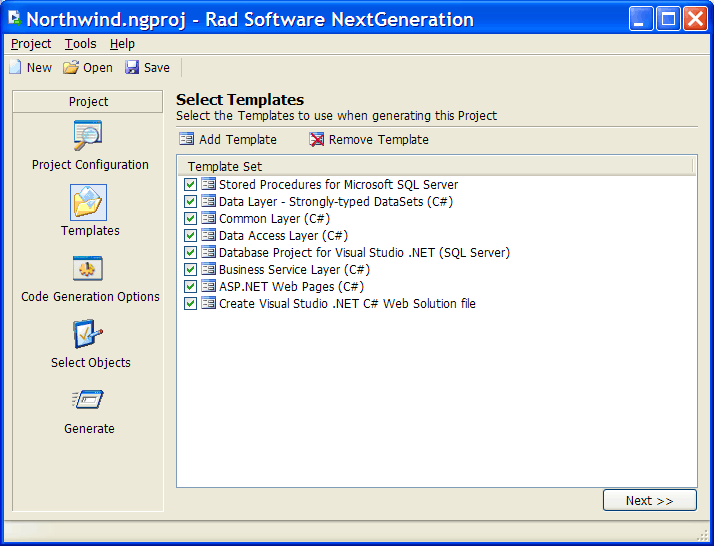Select 'Common Layer (C#)' row text
Image resolution: width=714 pixels, height=546 pixels.
[x=274, y=219]
